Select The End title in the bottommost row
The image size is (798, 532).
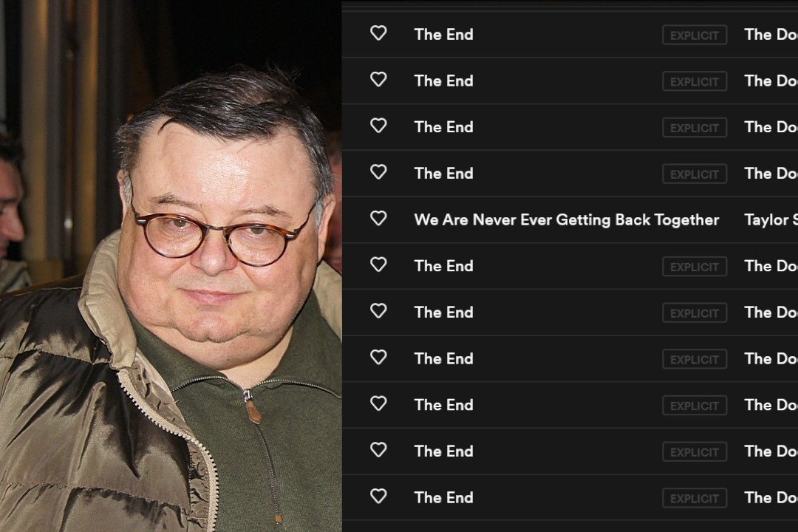[444, 497]
